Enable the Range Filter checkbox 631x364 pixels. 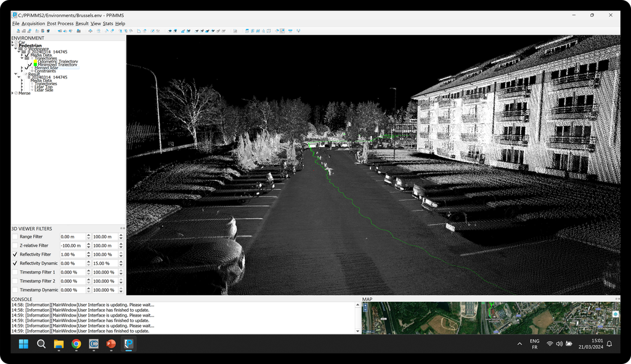(x=14, y=237)
